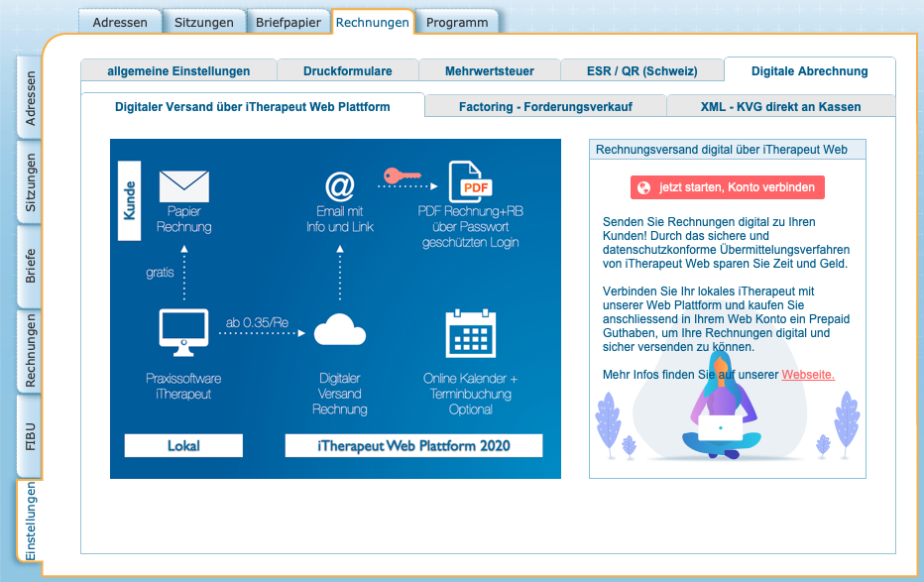The image size is (924, 582).
Task: Click the iTherapeut Web Plattform 2020 label
Action: click(x=413, y=445)
